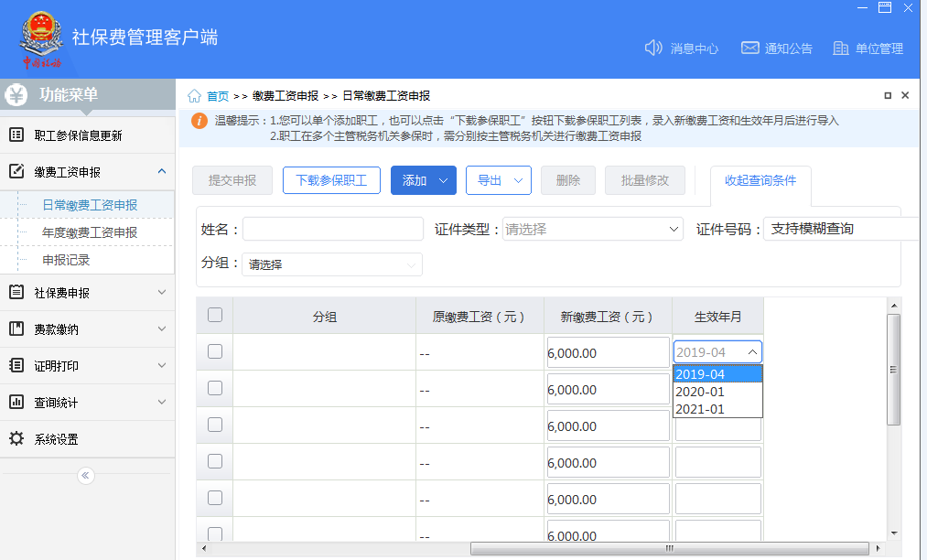Tick the third row's checkbox

click(x=215, y=425)
